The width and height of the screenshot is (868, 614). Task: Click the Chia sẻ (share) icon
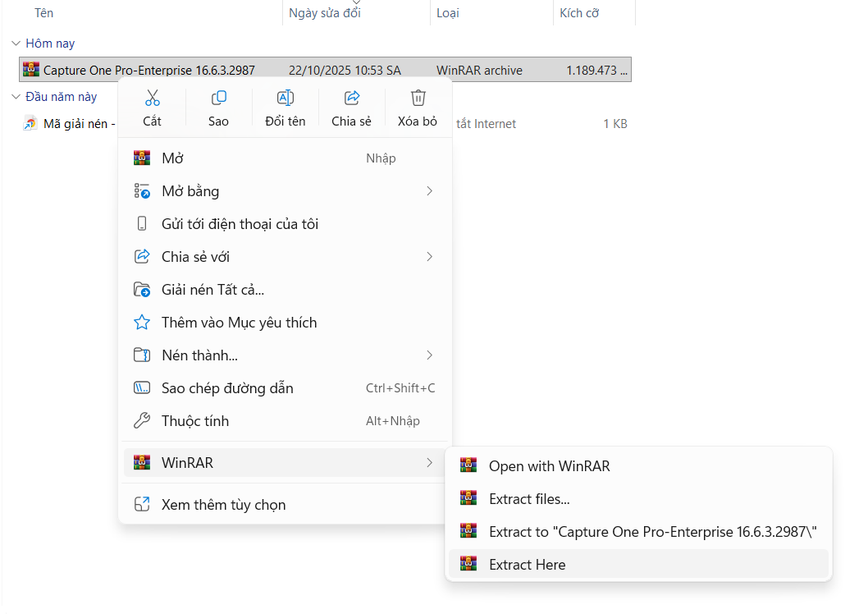point(351,99)
